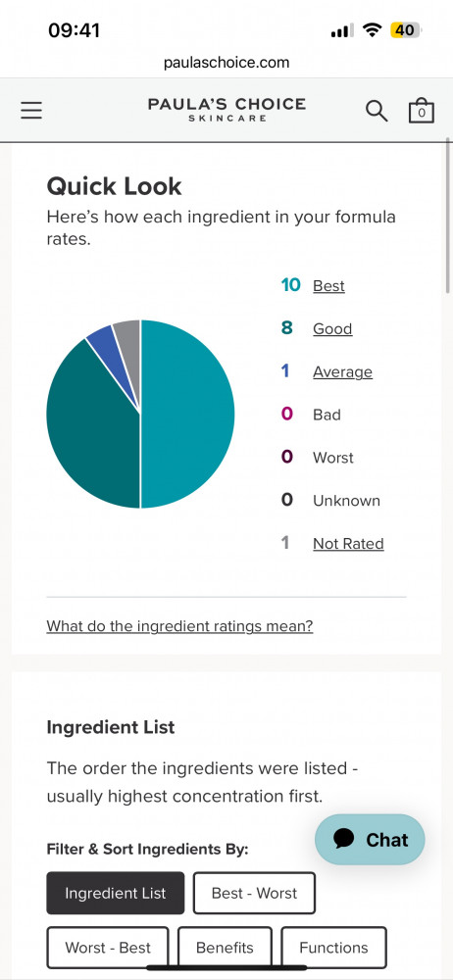Open the Chat bubble widget

tap(370, 840)
